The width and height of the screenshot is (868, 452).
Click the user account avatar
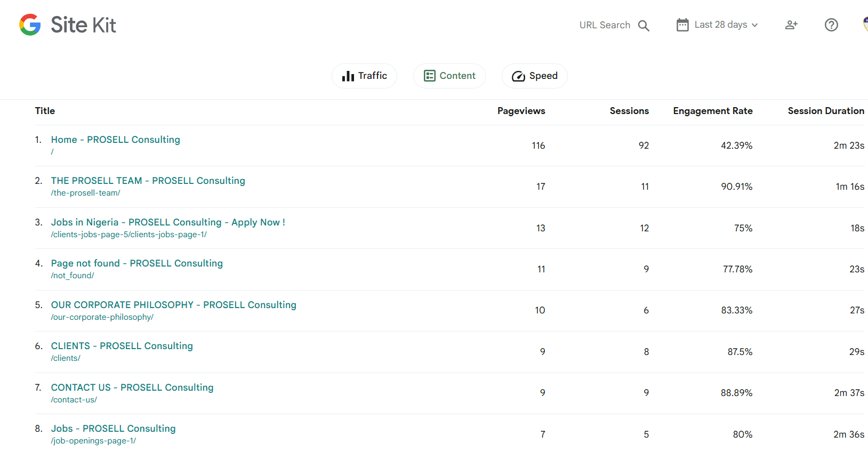[865, 25]
